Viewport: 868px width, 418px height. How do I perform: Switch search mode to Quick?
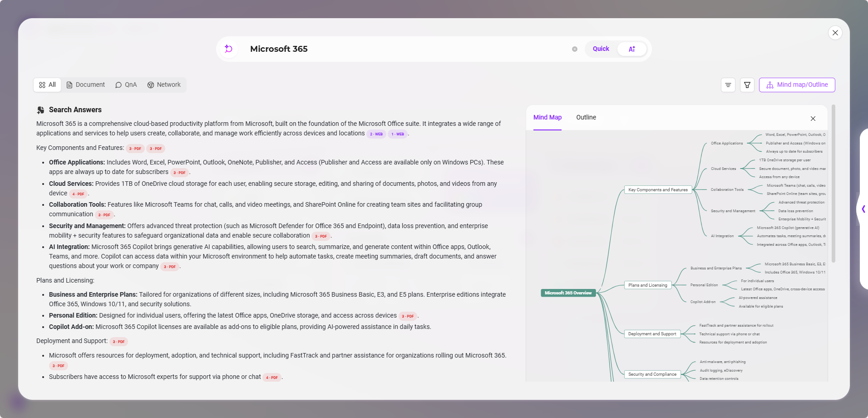point(601,49)
